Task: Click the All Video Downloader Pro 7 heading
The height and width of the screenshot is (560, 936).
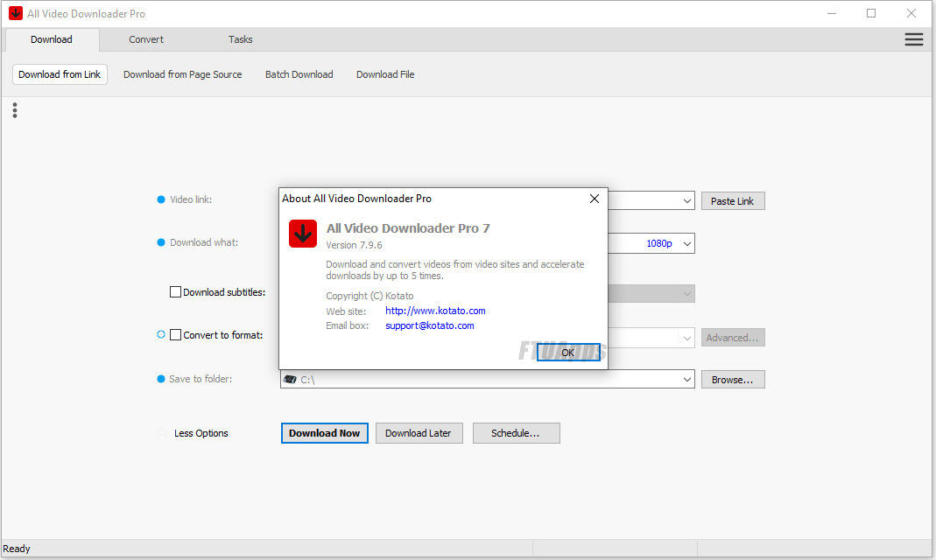Action: click(x=408, y=228)
